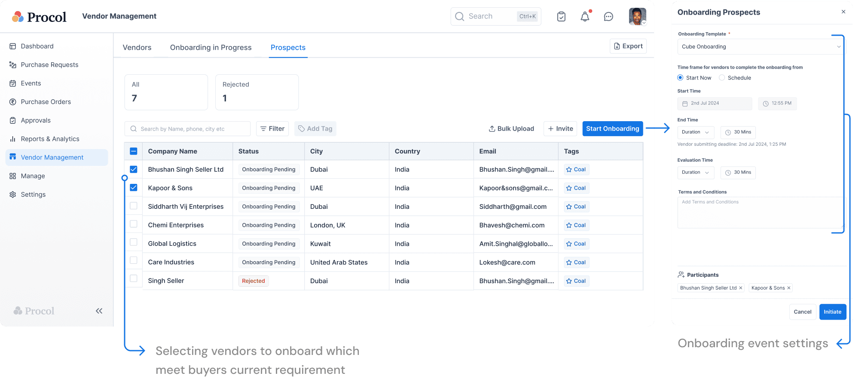Open the chat messages icon

(608, 17)
